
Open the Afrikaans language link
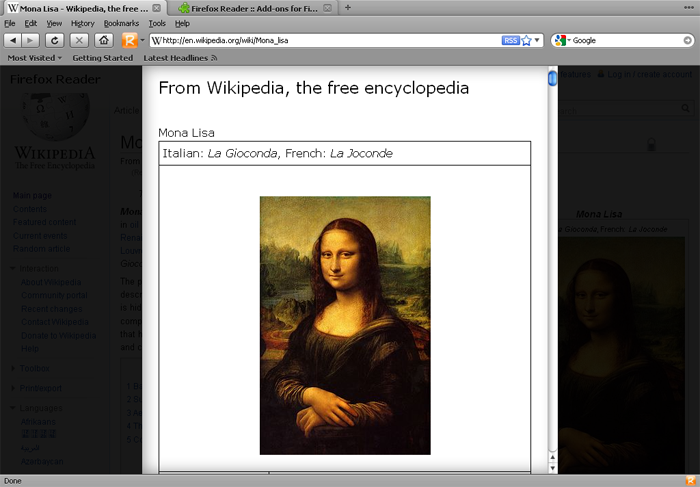point(38,422)
